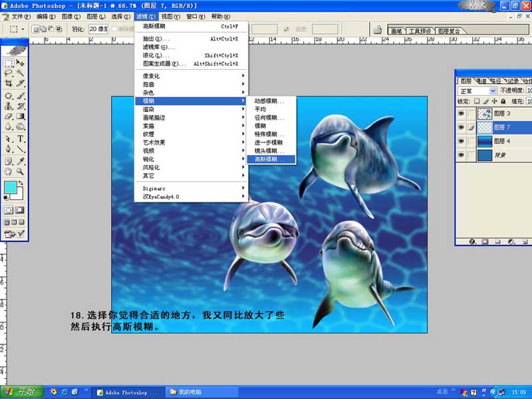Click the adjustment layer icon in Layers panel

pyautogui.click(x=511, y=241)
